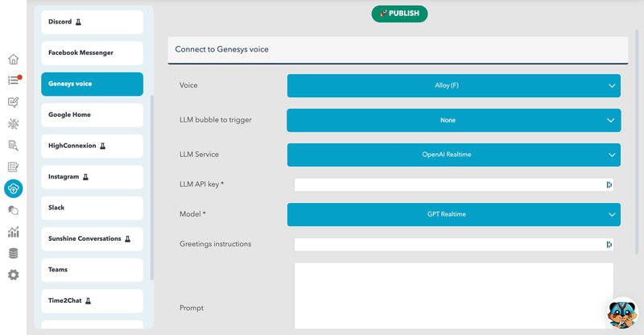644x335 pixels.
Task: Click the variable icon in Greetings instructions field
Action: tap(609, 245)
